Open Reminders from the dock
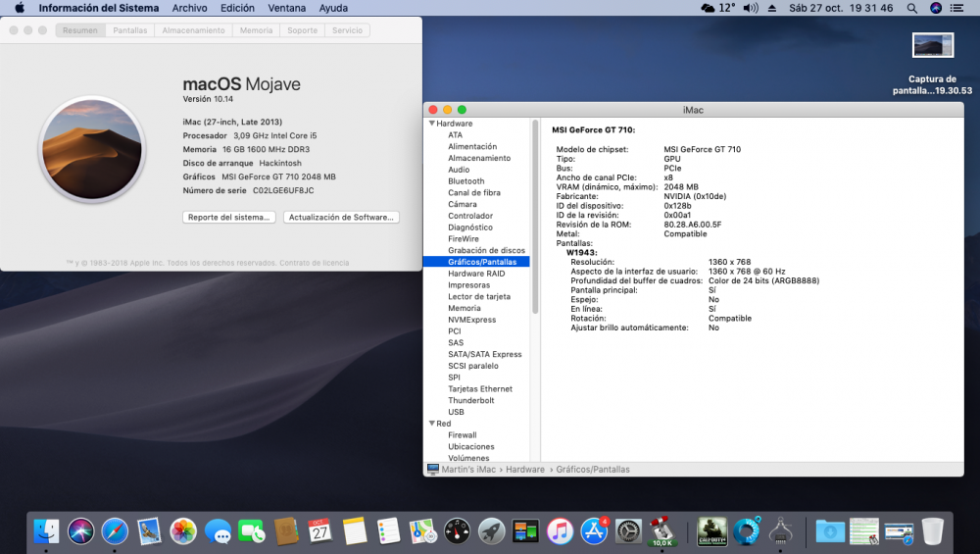The width and height of the screenshot is (980, 554). click(388, 531)
